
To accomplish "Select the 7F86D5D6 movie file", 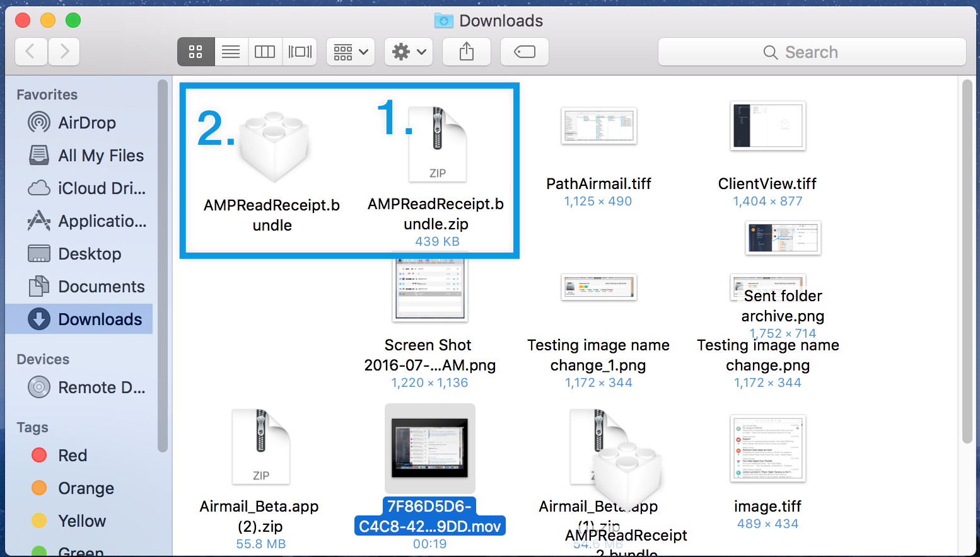I will click(x=429, y=449).
